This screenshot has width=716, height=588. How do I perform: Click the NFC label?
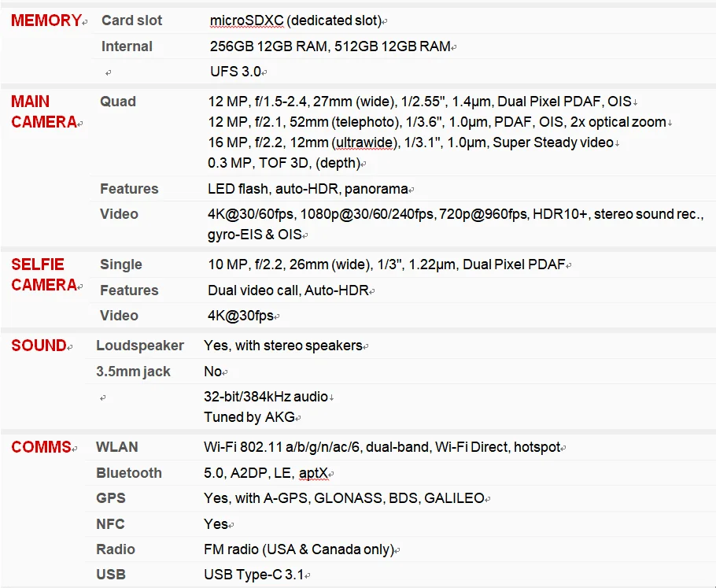(x=110, y=524)
